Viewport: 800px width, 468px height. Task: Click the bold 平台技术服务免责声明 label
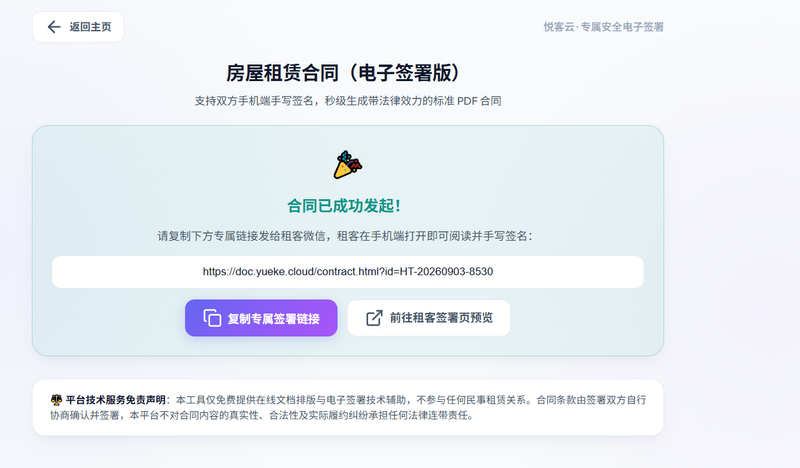(x=115, y=400)
